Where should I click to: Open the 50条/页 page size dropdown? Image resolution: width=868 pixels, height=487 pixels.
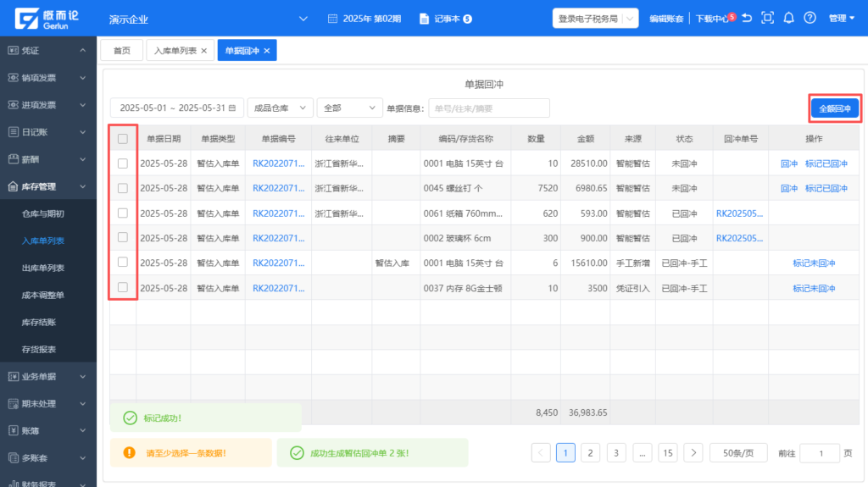(x=738, y=453)
